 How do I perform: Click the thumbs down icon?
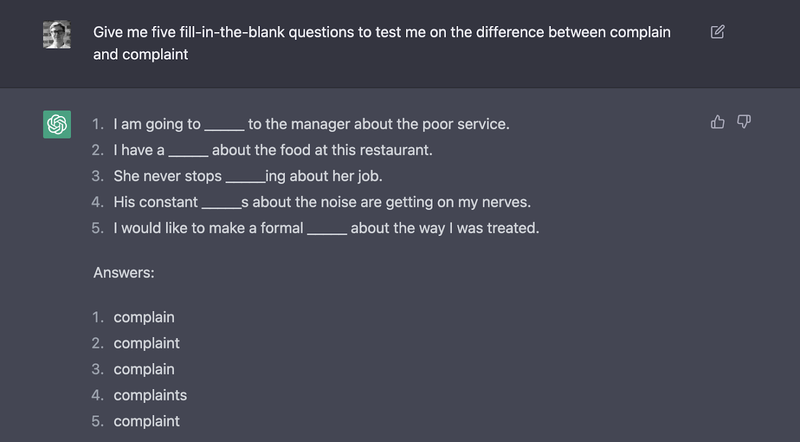pyautogui.click(x=743, y=122)
